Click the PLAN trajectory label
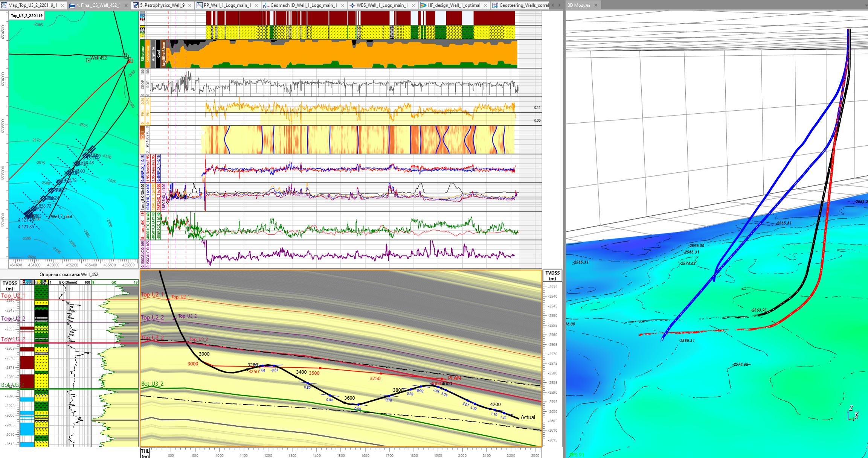 click(x=454, y=378)
